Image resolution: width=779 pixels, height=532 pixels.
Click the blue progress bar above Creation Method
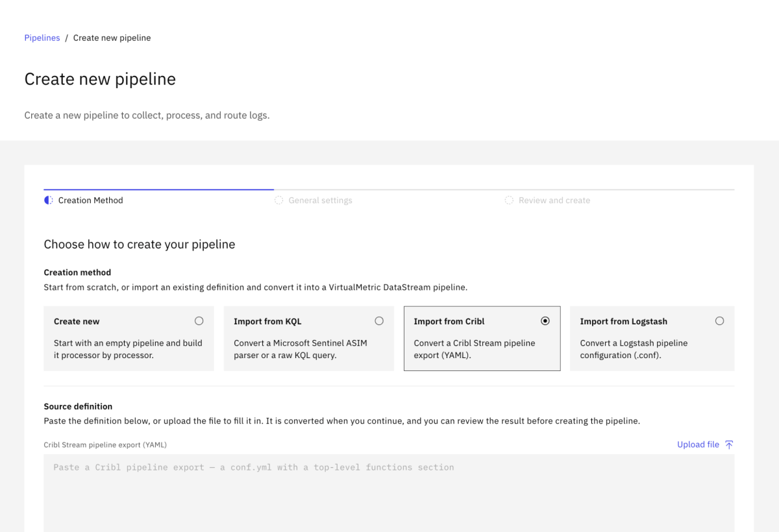click(x=159, y=189)
